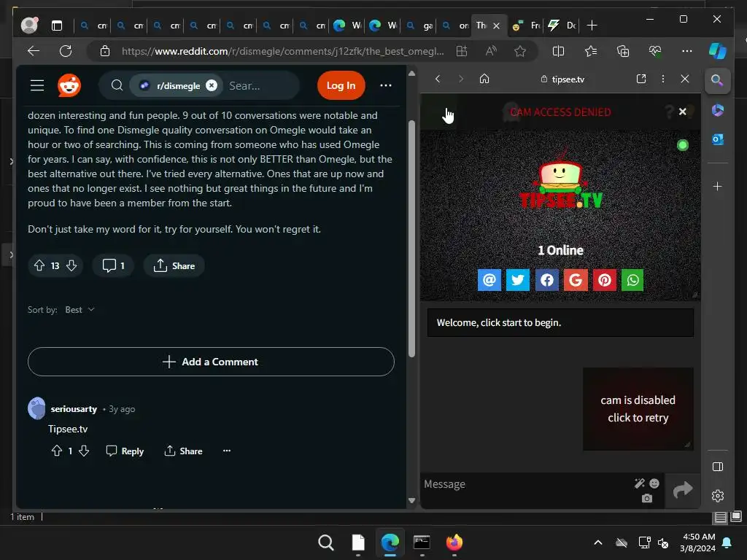Click the Reddit Snoo logo
Image resolution: width=747 pixels, height=560 pixels.
[x=69, y=86]
